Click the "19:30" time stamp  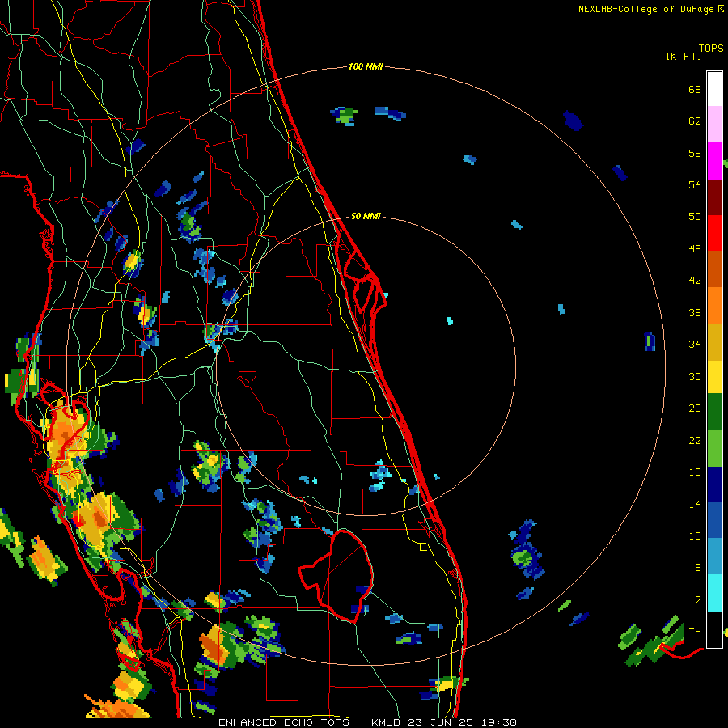pyautogui.click(x=499, y=722)
